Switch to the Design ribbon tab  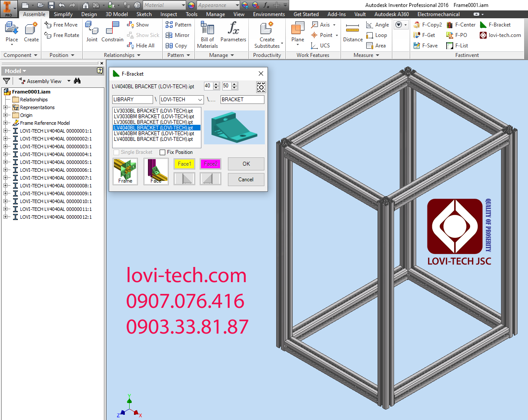(89, 14)
